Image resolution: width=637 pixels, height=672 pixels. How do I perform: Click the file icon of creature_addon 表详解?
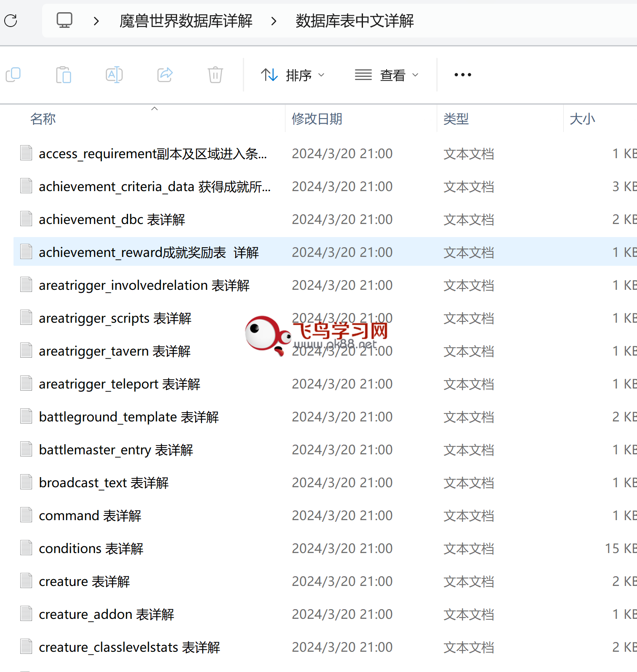[26, 614]
